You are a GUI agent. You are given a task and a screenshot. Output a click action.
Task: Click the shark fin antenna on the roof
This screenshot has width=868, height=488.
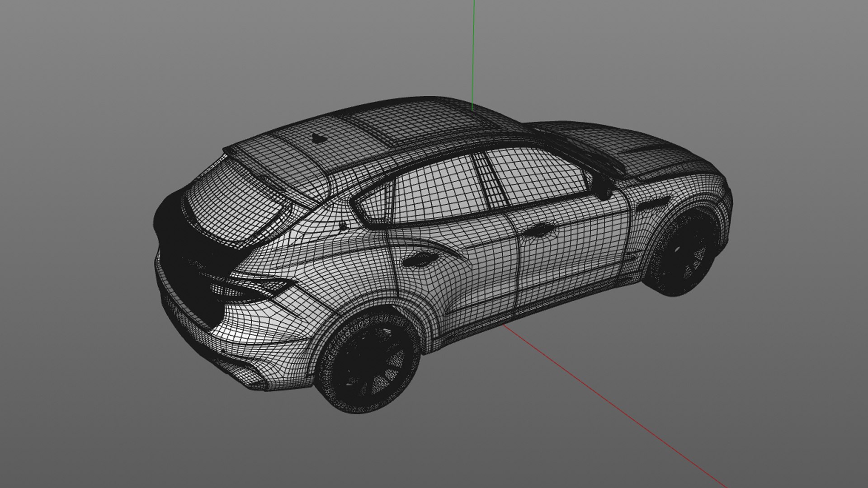pos(319,138)
